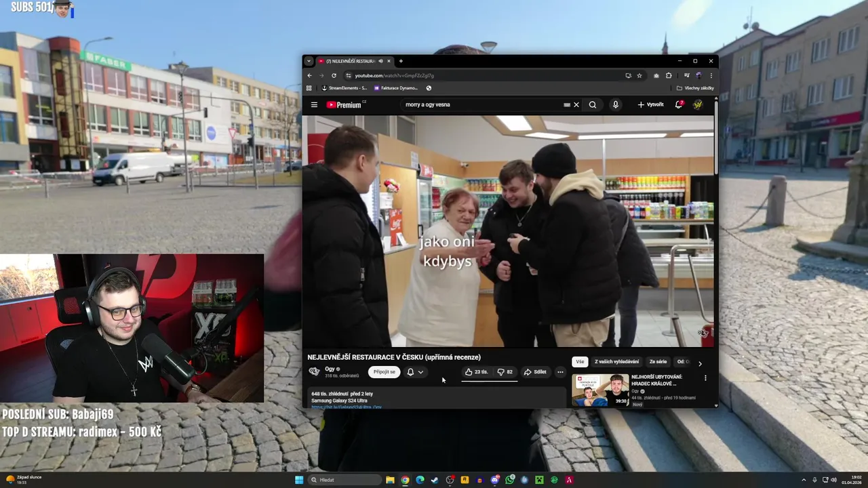The width and height of the screenshot is (868, 488).
Task: Submit search with magnifier button
Action: [593, 105]
